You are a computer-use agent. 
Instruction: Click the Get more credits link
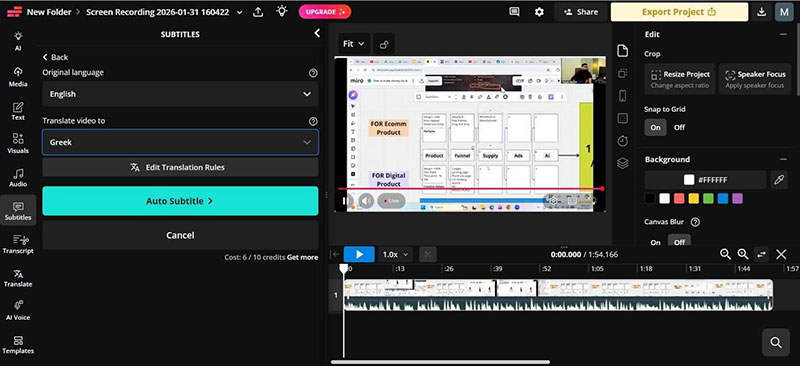[x=302, y=257]
